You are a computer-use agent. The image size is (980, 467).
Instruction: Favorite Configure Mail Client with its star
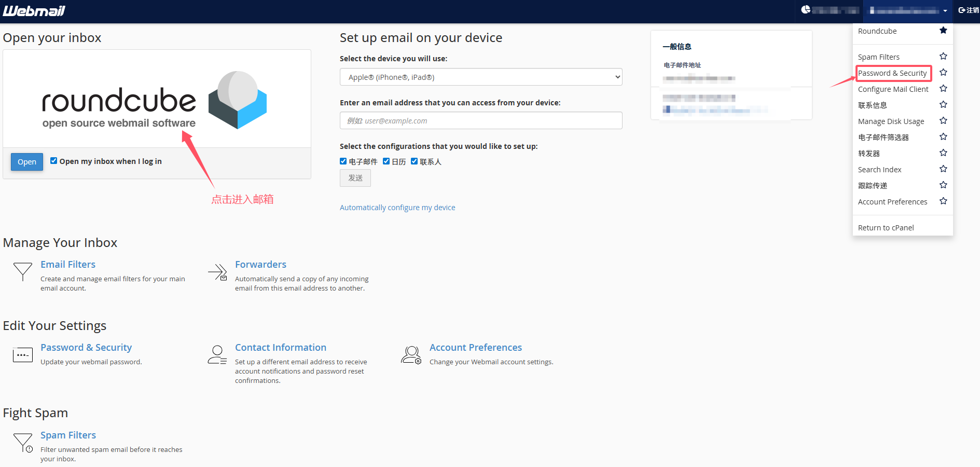pos(943,88)
